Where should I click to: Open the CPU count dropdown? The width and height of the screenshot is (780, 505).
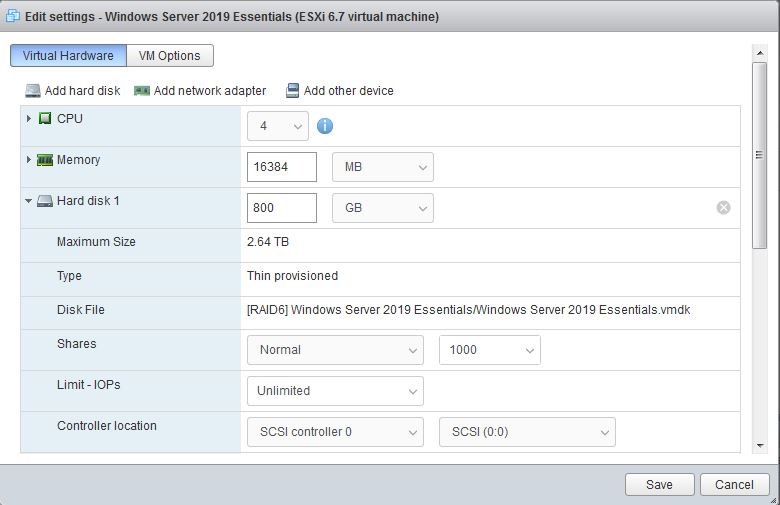pyautogui.click(x=278, y=126)
